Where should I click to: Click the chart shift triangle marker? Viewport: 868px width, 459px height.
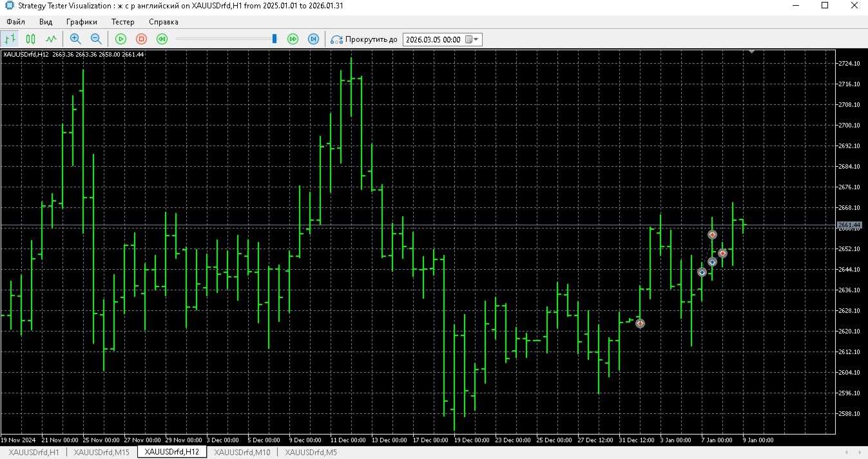point(751,53)
